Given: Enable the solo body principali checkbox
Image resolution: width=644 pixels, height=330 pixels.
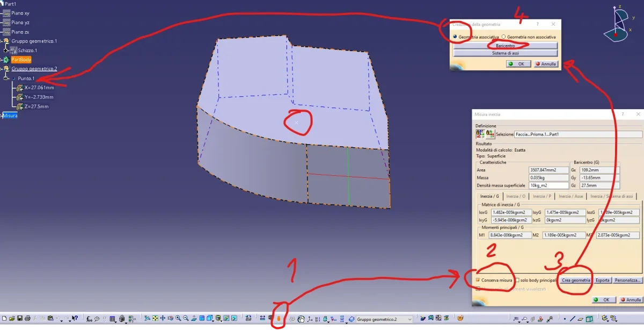Looking at the screenshot, I should 517,280.
